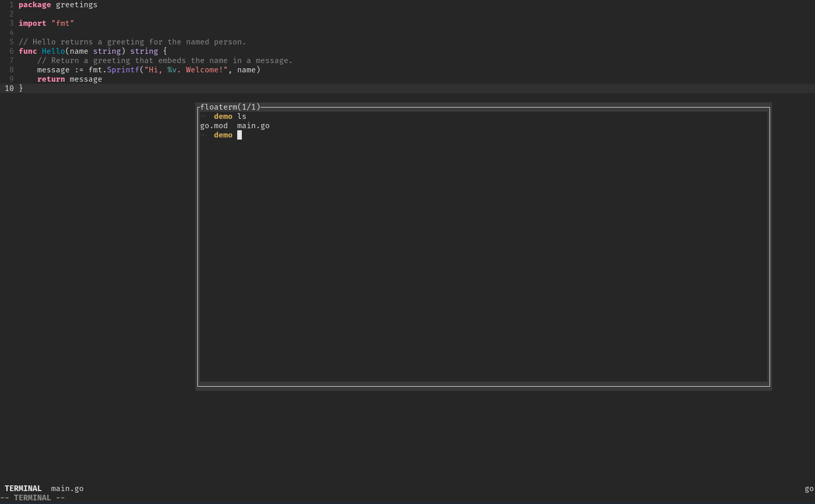Click line number 6 in the gutter

click(x=11, y=51)
